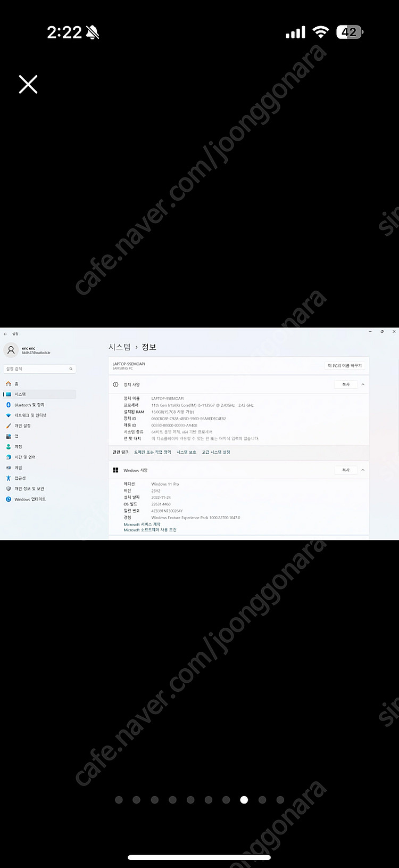Click 이 PC의 이름 바꾸기 button
This screenshot has width=399, height=868.
[345, 366]
